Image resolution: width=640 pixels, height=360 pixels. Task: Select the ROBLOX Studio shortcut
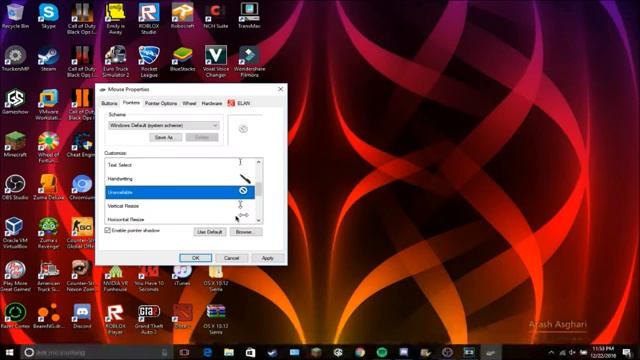(x=149, y=18)
